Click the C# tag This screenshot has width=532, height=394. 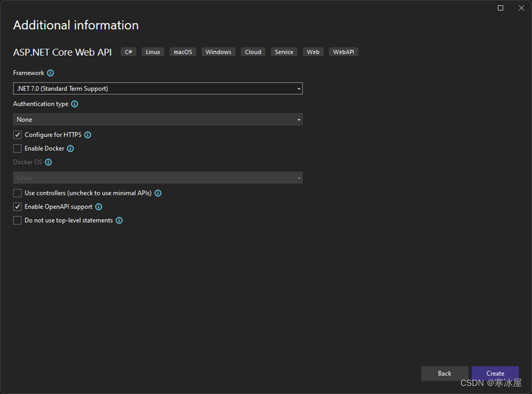[129, 52]
